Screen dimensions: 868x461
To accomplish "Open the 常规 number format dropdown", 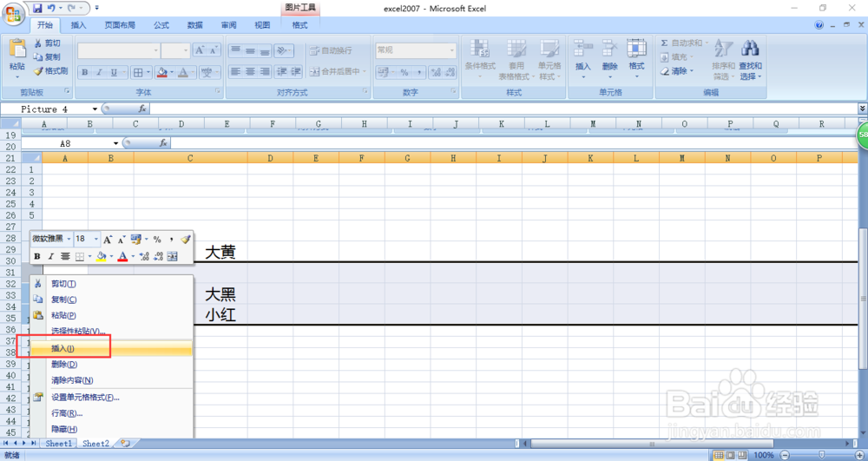I will pyautogui.click(x=451, y=50).
